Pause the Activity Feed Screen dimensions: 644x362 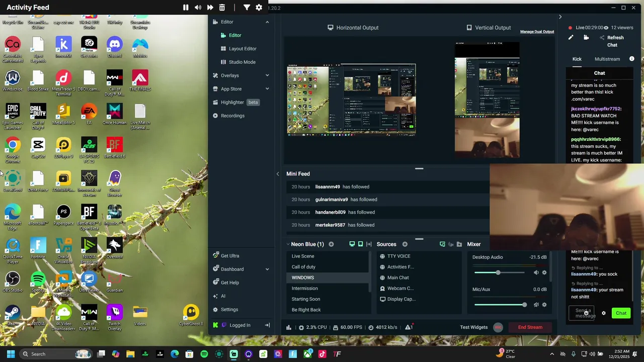(186, 8)
